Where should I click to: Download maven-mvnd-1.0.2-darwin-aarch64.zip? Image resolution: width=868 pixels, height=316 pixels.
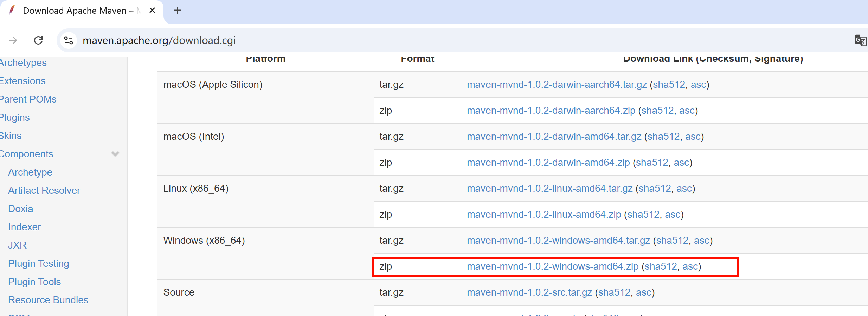coord(551,111)
